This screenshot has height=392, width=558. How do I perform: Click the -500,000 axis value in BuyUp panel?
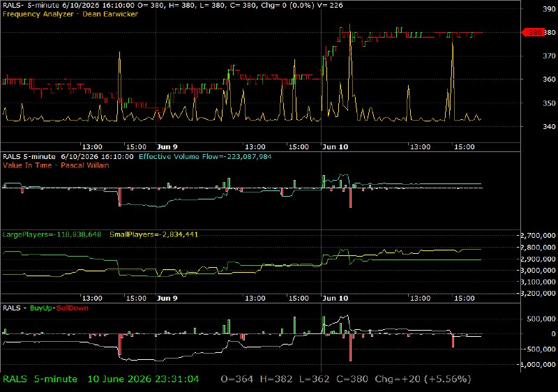coord(540,349)
